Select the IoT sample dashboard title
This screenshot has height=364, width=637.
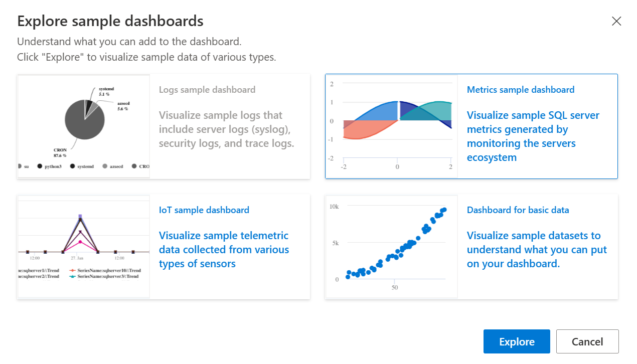point(204,210)
